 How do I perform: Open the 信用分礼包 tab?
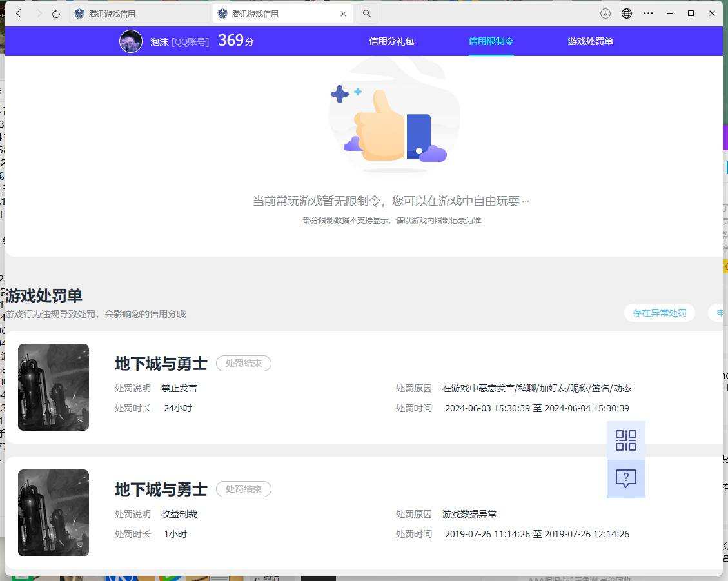click(391, 41)
